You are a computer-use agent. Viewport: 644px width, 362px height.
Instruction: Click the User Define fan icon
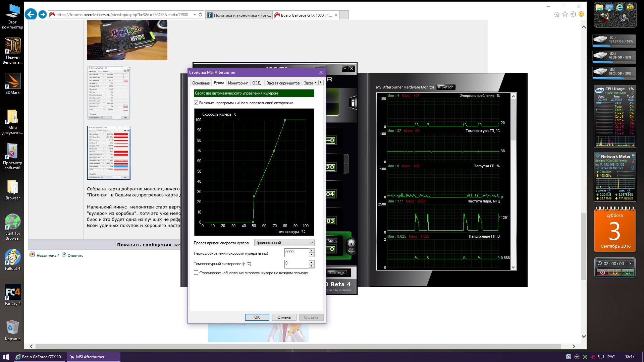tap(351, 245)
